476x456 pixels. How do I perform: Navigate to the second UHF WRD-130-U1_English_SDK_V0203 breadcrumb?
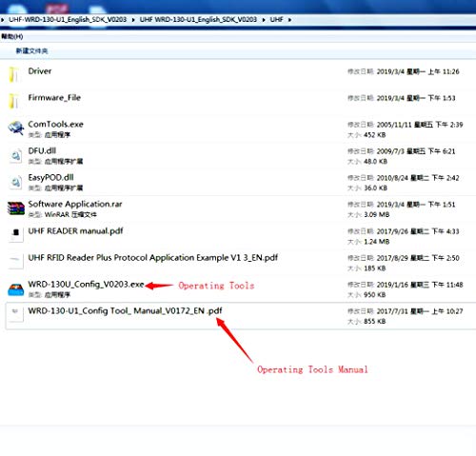[x=198, y=20]
